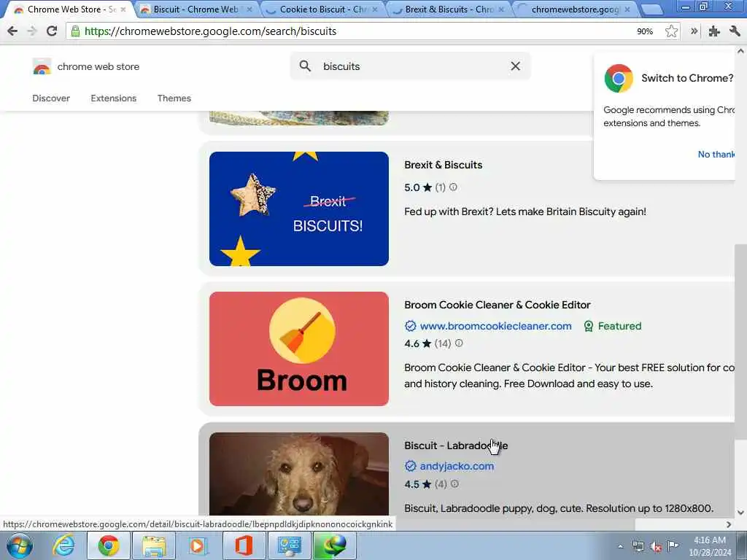
Task: Click the Chrome logo in Switch to Chrome popup
Action: point(619,78)
